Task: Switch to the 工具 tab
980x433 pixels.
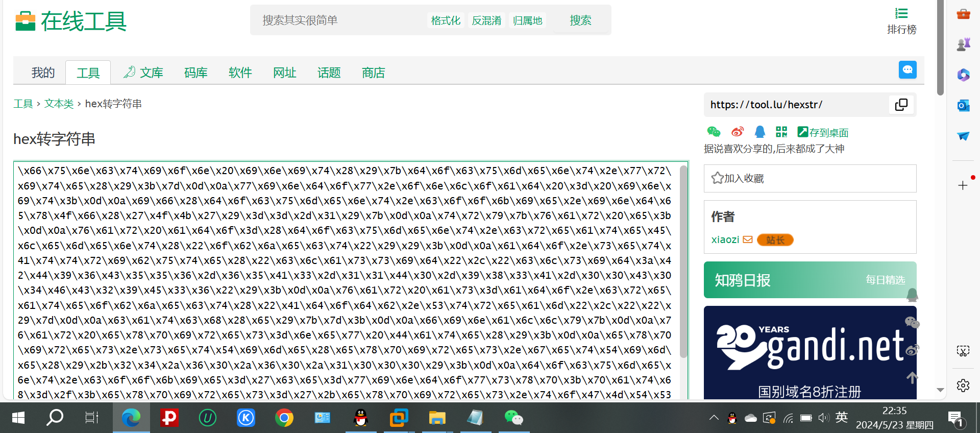Action: click(88, 73)
